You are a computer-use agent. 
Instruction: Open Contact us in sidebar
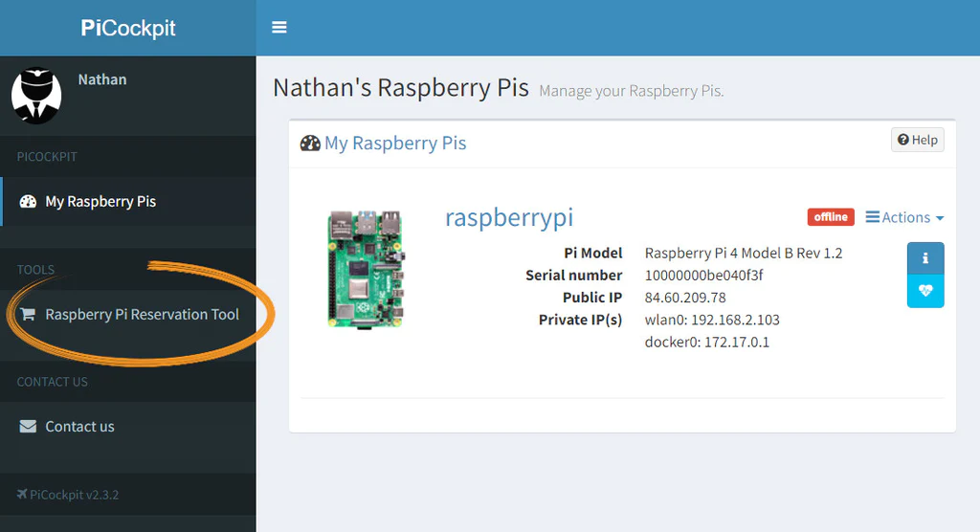128,427
